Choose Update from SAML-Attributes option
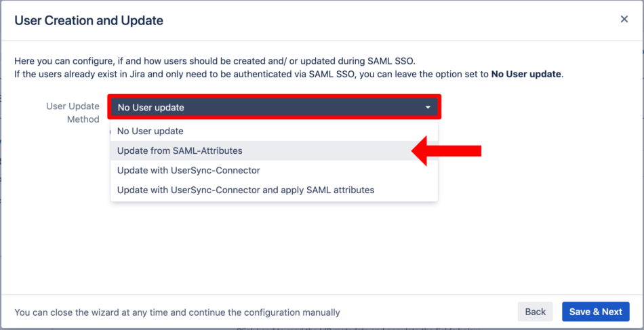 tap(274, 150)
